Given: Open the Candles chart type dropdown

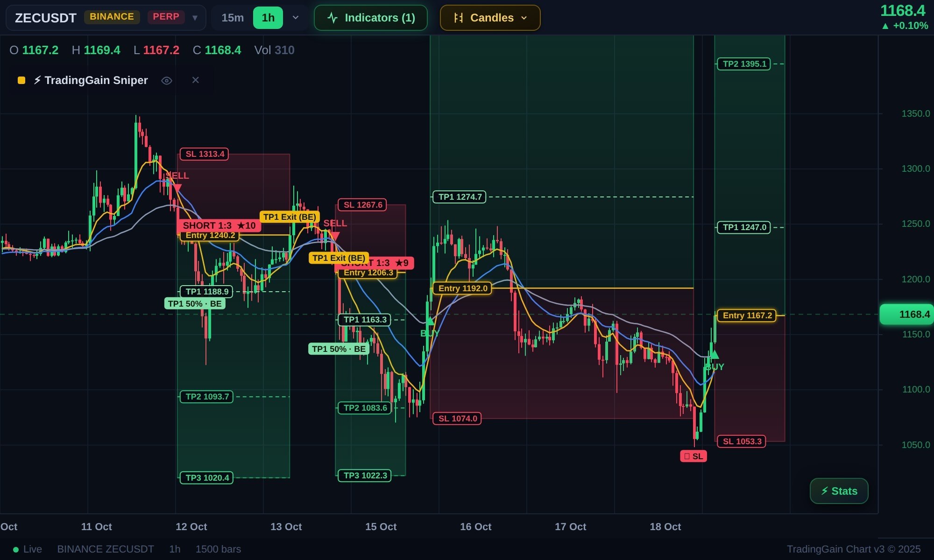Looking at the screenshot, I should click(x=490, y=18).
